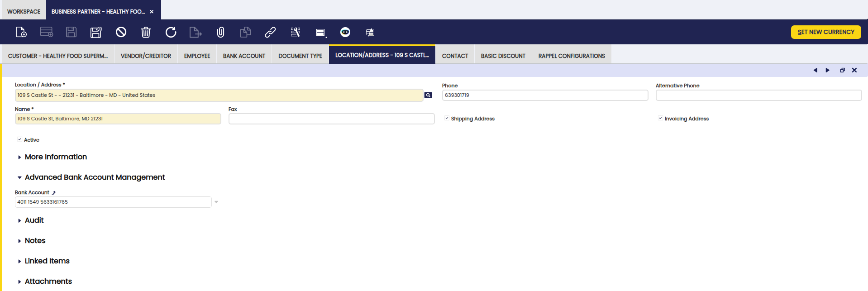Click the new document icon in toolbar
Viewport: 868px width, 291px height.
21,32
